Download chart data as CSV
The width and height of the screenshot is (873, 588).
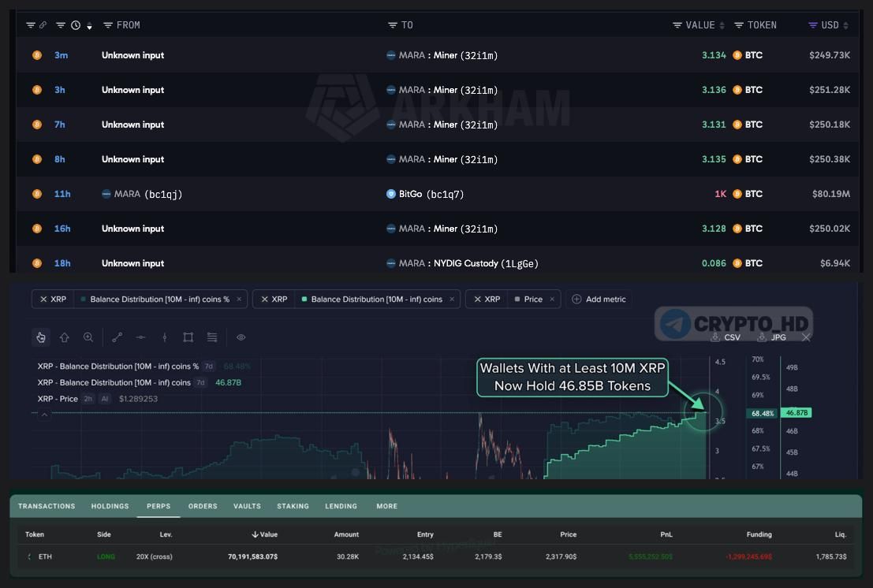726,337
